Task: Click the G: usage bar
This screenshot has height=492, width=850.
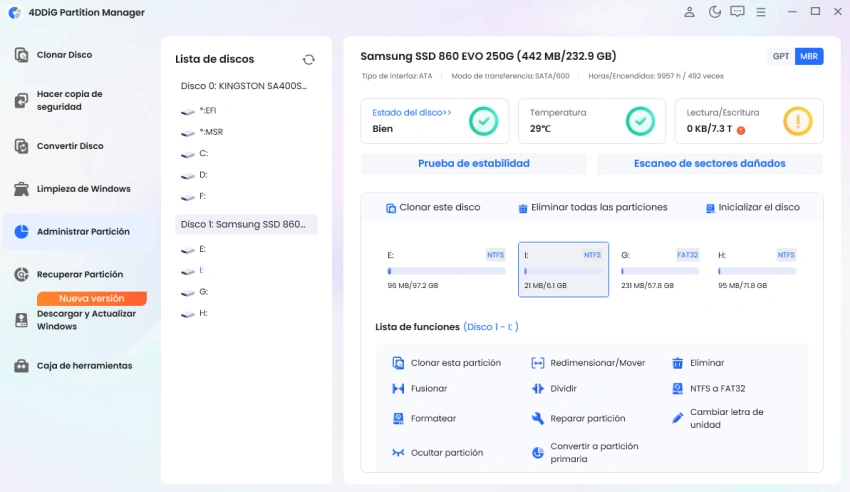Action: click(x=660, y=271)
